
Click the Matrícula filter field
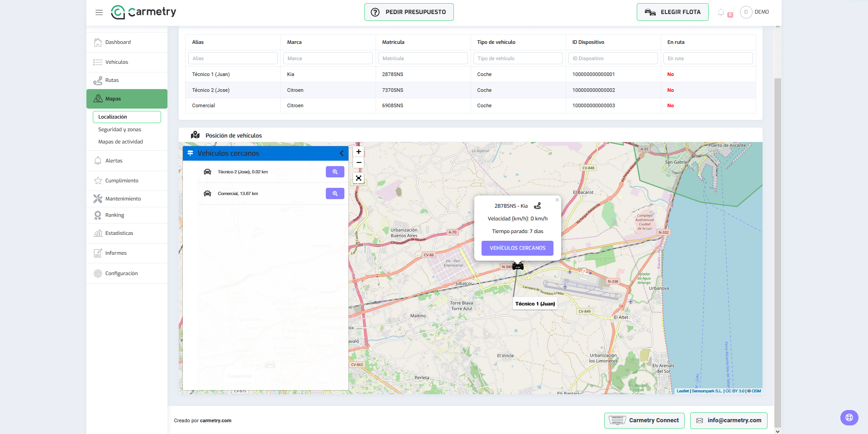tap(423, 58)
